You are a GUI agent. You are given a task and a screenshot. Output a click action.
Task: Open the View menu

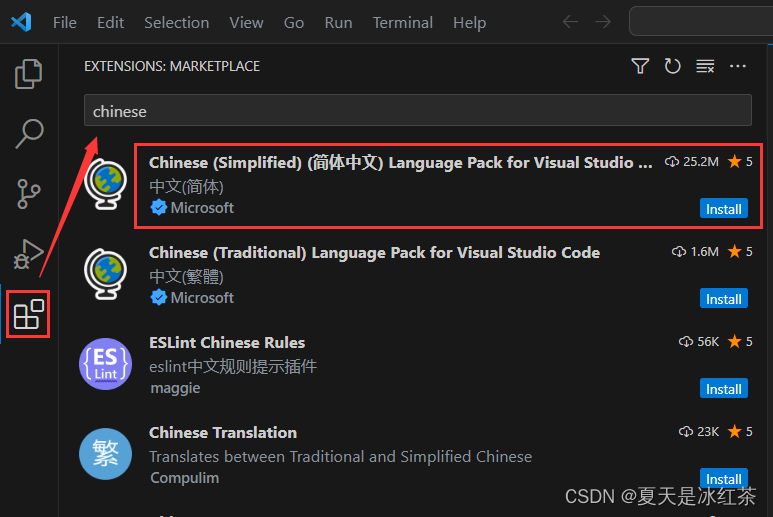coord(246,23)
